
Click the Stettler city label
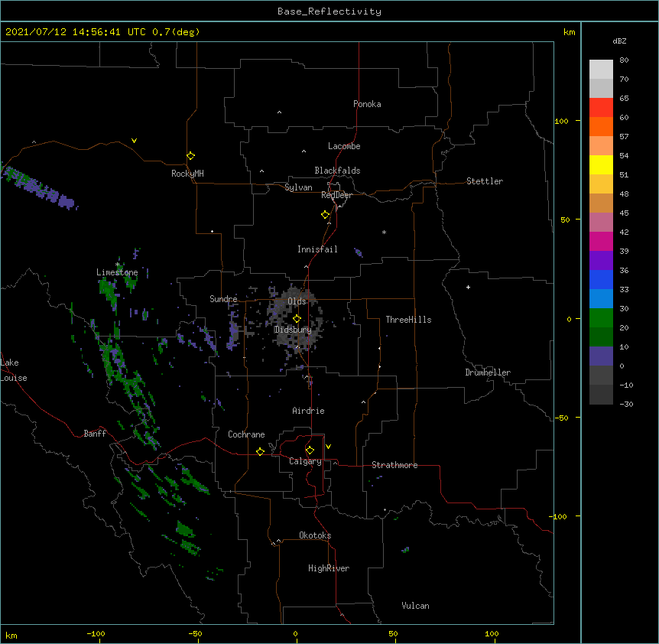pyautogui.click(x=485, y=181)
